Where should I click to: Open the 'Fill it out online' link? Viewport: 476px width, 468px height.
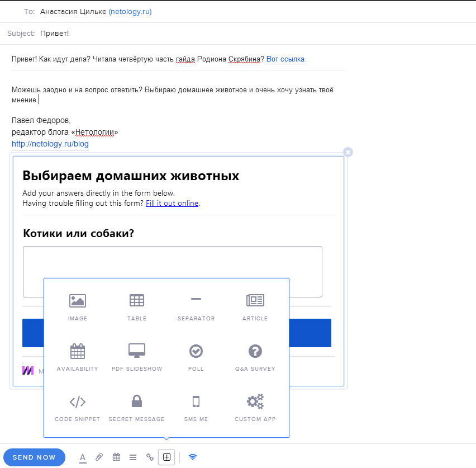coord(172,203)
